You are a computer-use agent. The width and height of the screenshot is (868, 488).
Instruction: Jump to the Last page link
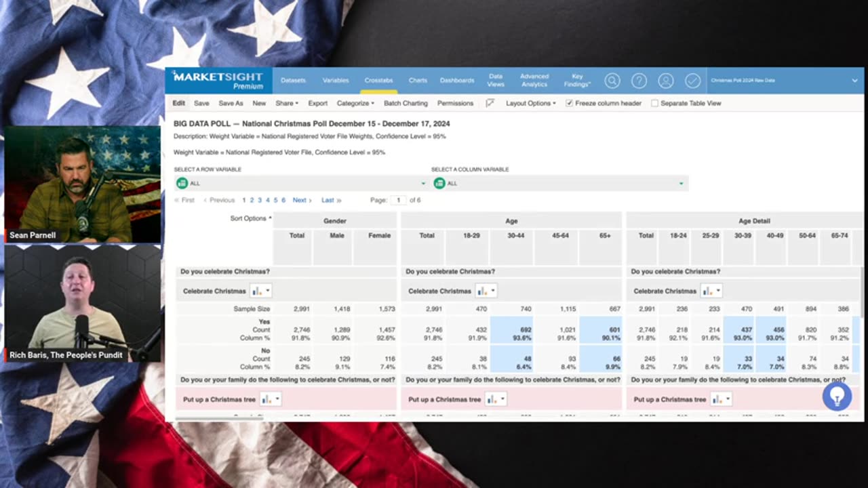click(331, 201)
